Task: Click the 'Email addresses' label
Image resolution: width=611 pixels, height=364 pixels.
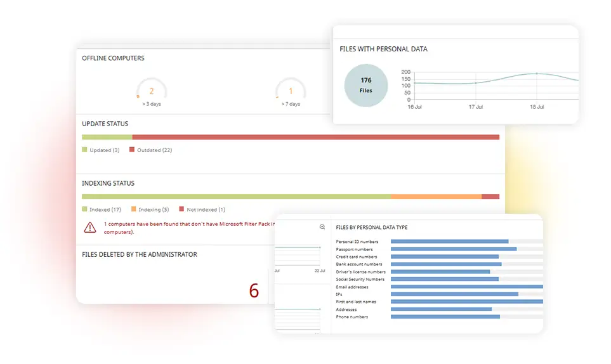Action: (352, 287)
